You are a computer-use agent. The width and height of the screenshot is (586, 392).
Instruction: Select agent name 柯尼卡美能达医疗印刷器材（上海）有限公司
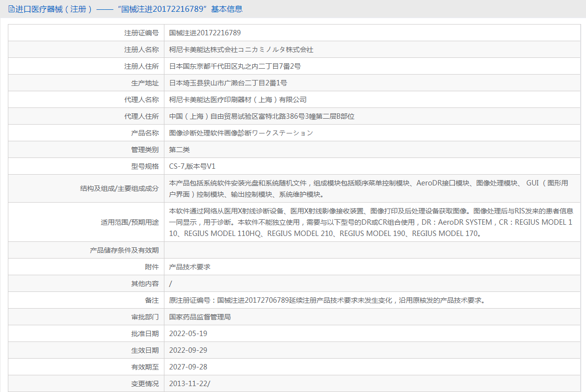[x=238, y=100]
